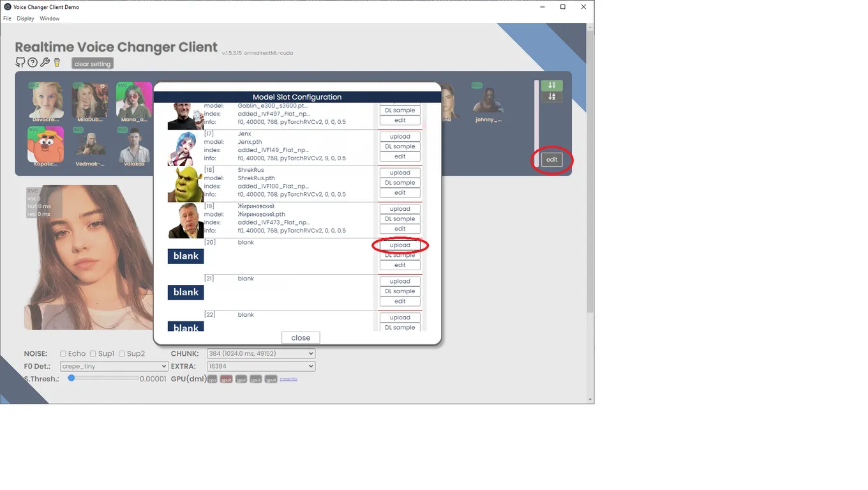
Task: Click the ShrekRus slot 18 avatar image
Action: click(x=185, y=185)
